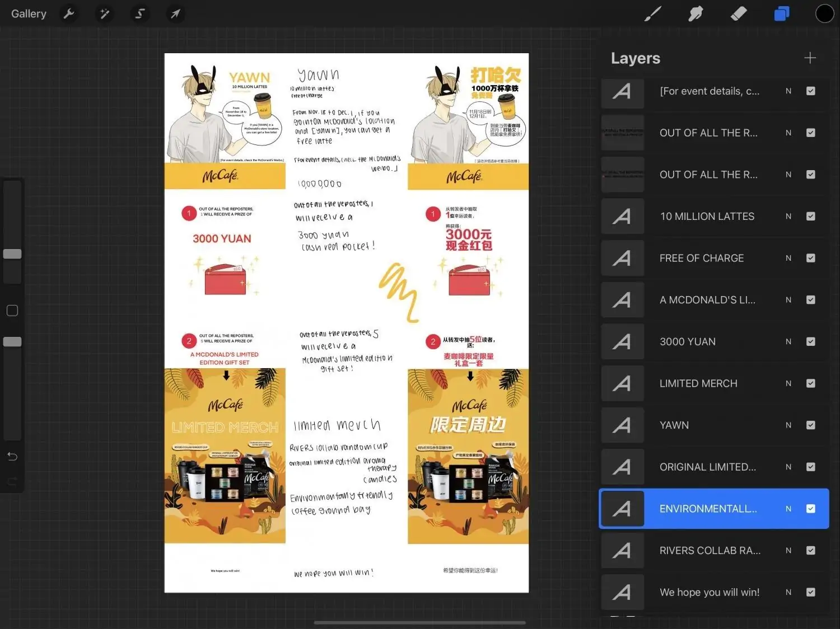The image size is (840, 629).
Task: Select the RIVERS COLLAB RA... layer
Action: 710,551
